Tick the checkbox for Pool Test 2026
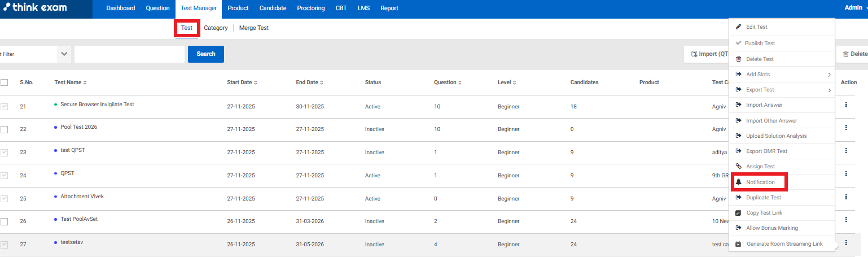Viewport: 868px width, 257px height. coord(5,129)
